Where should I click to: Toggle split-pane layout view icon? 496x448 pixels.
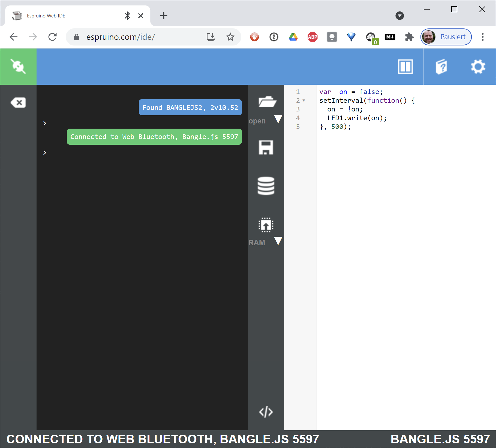(x=405, y=66)
